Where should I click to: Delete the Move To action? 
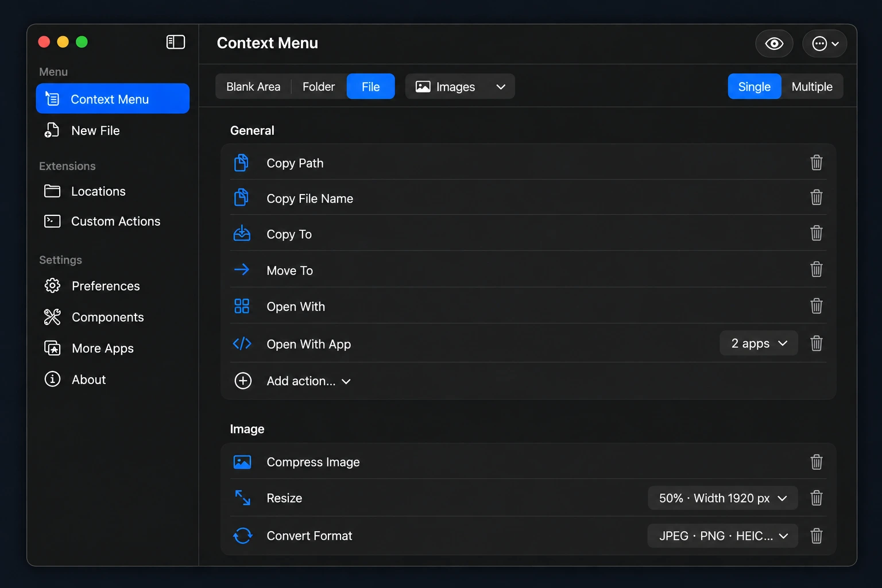tap(816, 269)
